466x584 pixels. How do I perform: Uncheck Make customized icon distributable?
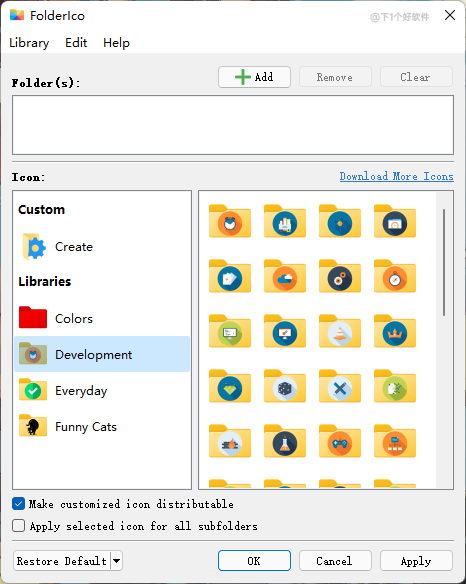19,504
